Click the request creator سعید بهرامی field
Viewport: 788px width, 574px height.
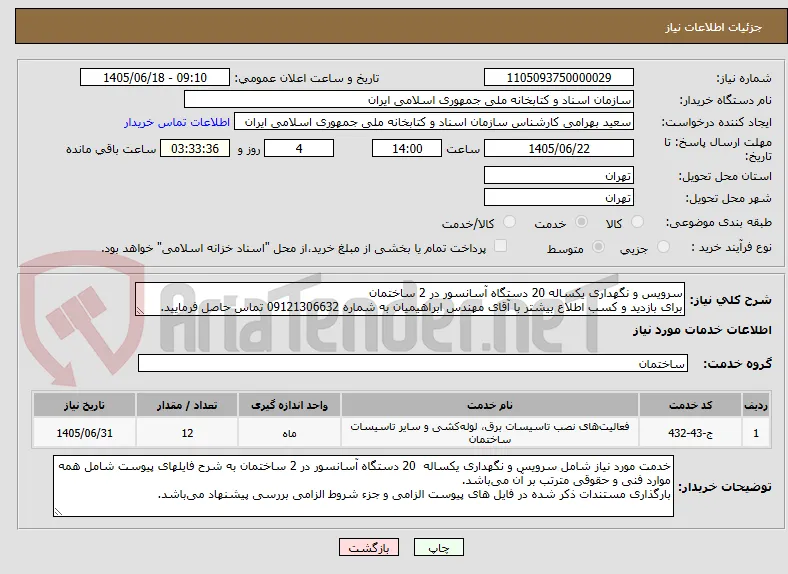pos(434,122)
